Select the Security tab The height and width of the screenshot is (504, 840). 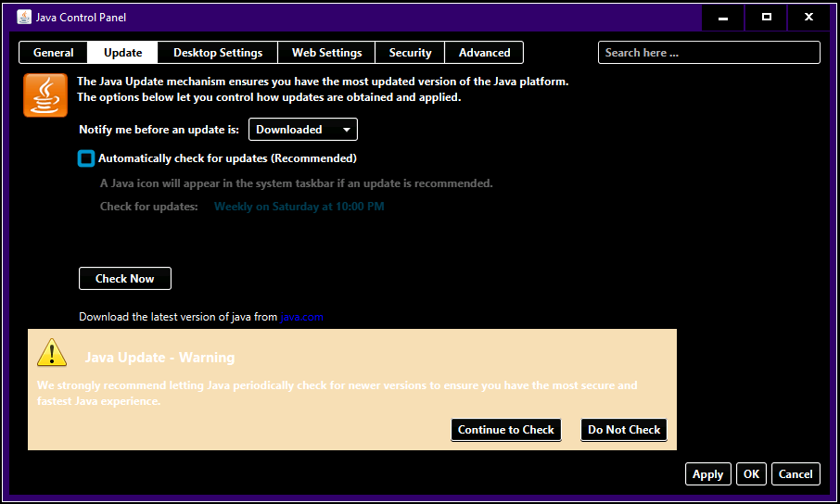coord(410,53)
